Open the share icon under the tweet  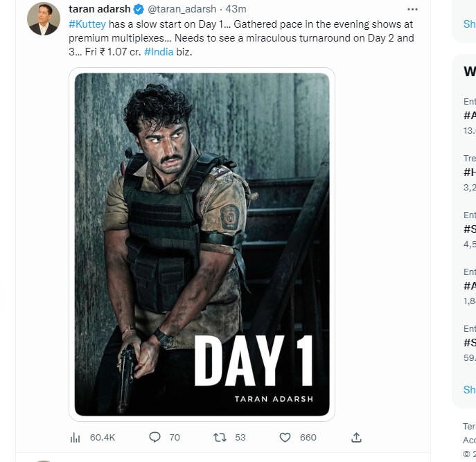coord(356,437)
